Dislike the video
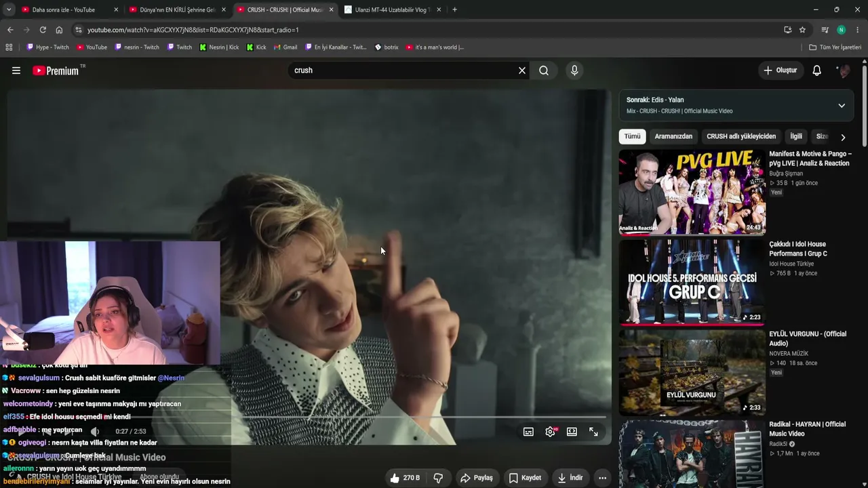Viewport: 868px width, 488px height. coord(438,478)
